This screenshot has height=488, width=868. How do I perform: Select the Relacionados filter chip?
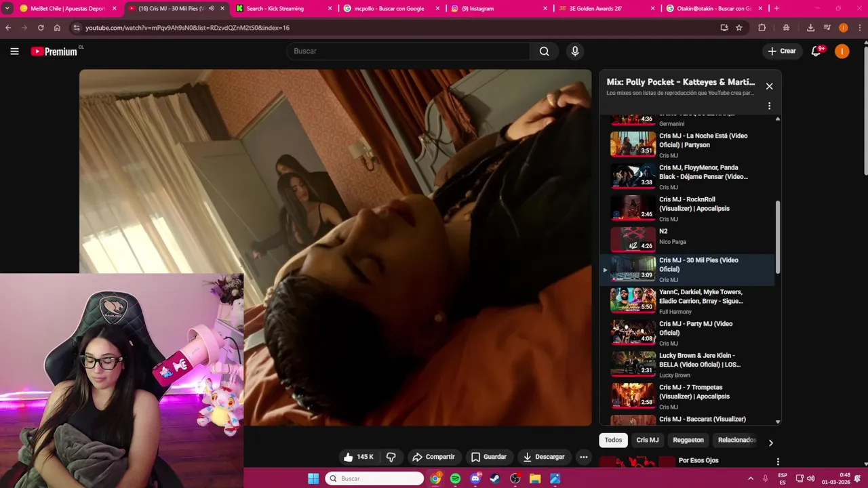(x=736, y=440)
